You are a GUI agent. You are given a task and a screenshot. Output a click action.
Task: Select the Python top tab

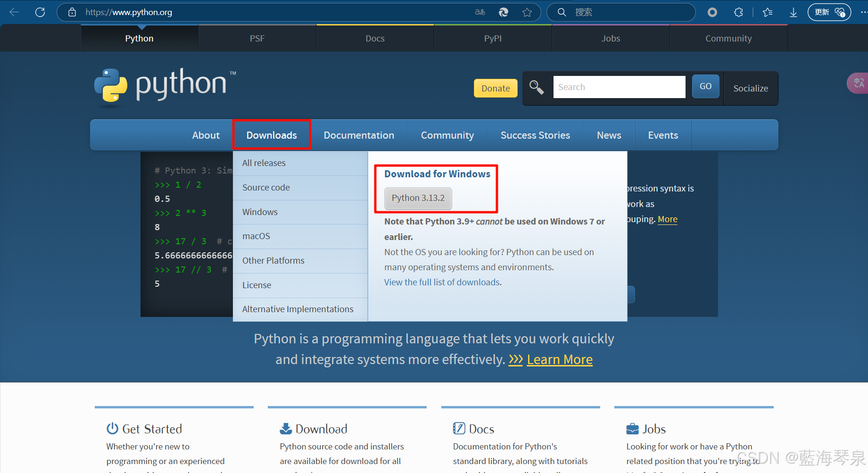coord(140,38)
